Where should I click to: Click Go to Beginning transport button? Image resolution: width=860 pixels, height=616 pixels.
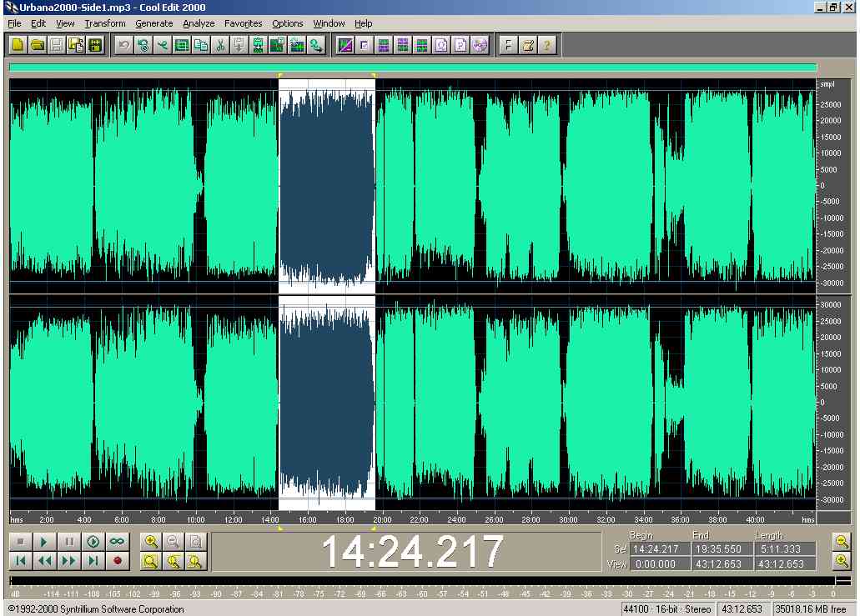[20, 561]
